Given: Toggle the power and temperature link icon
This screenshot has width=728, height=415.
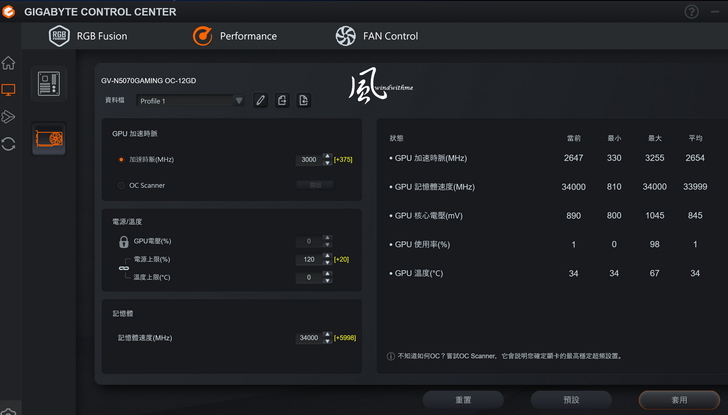Looking at the screenshot, I should pyautogui.click(x=124, y=268).
